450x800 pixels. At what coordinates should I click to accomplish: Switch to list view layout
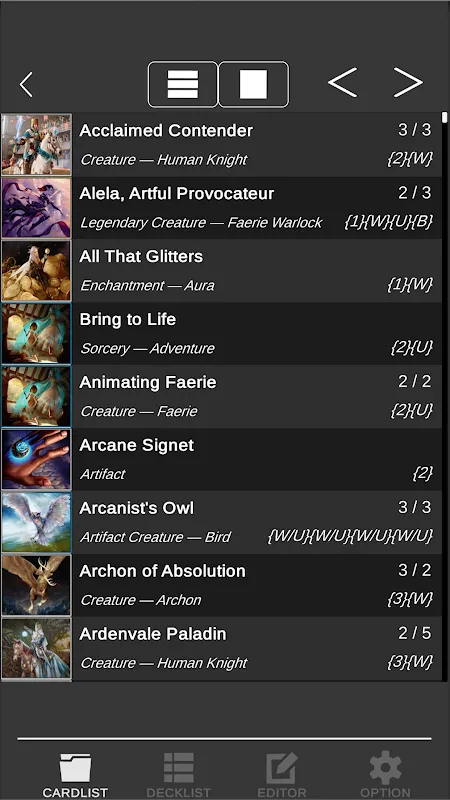(x=183, y=84)
